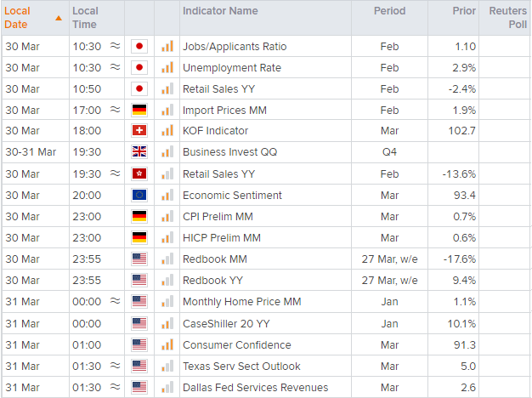This screenshot has height=398, width=532.
Task: Click the Prior column header
Action: (x=464, y=11)
